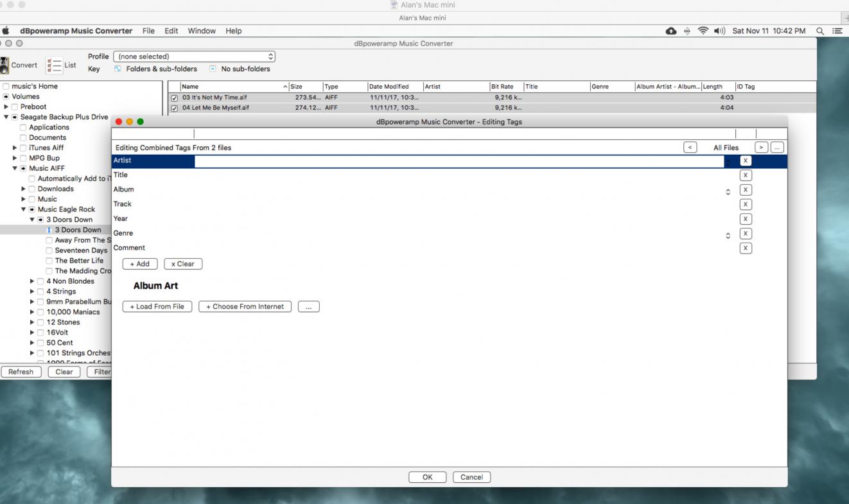Image resolution: width=849 pixels, height=504 pixels.
Task: Go to previous file arrow button
Action: tap(690, 148)
